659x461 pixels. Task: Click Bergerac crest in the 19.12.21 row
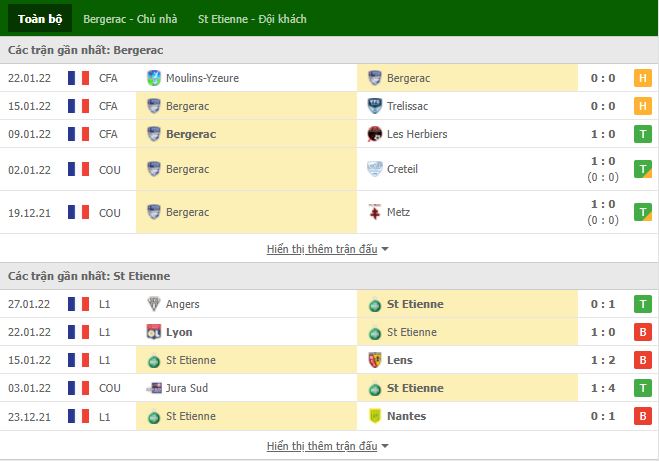154,212
